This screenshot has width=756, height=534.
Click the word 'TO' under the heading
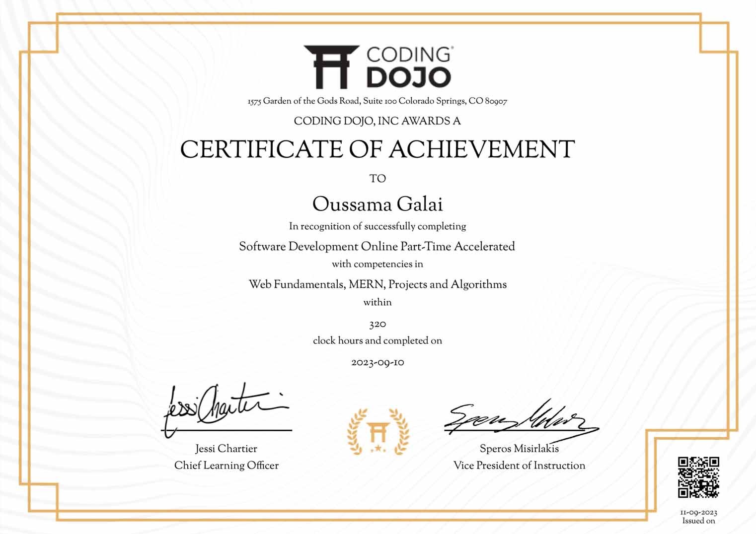click(378, 179)
